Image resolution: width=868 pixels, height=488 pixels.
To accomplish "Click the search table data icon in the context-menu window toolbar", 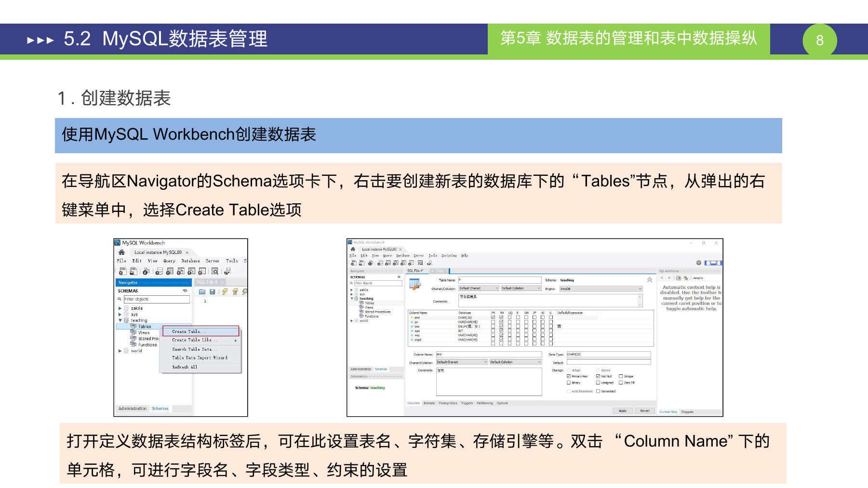I will [x=215, y=271].
